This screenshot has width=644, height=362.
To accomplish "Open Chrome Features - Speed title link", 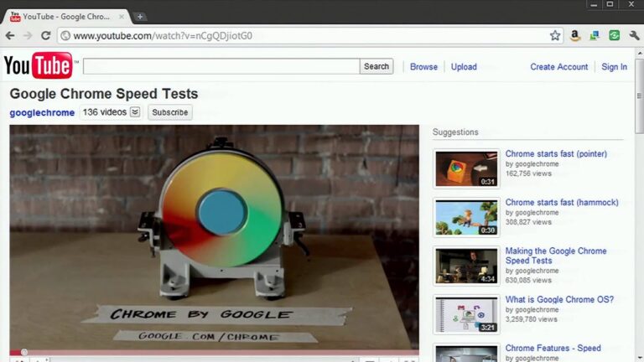I will (553, 348).
